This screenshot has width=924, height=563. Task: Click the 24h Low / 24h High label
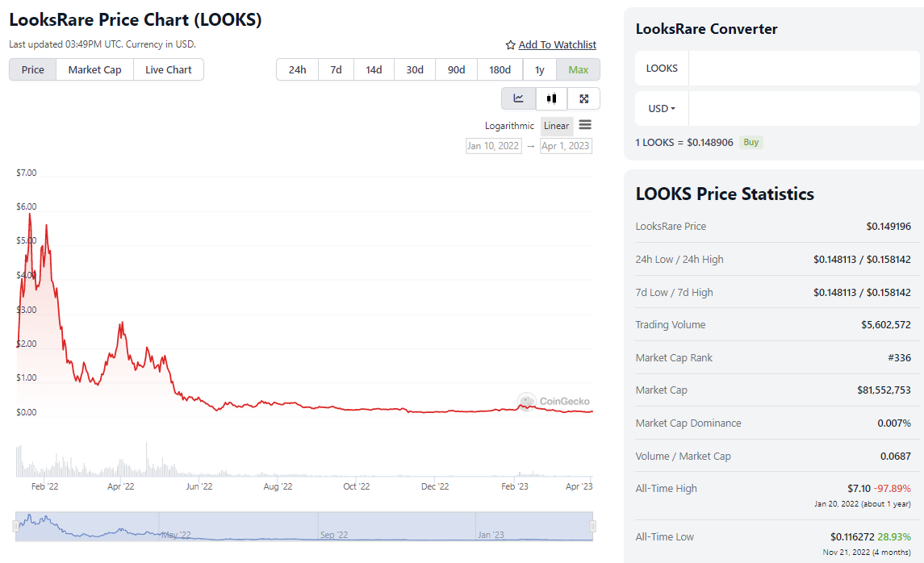[x=679, y=259]
